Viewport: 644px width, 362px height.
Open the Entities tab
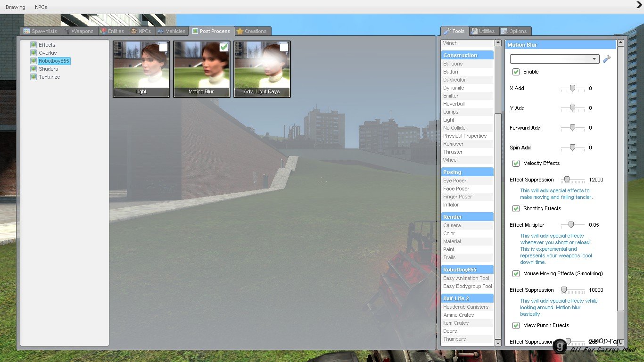coord(112,31)
